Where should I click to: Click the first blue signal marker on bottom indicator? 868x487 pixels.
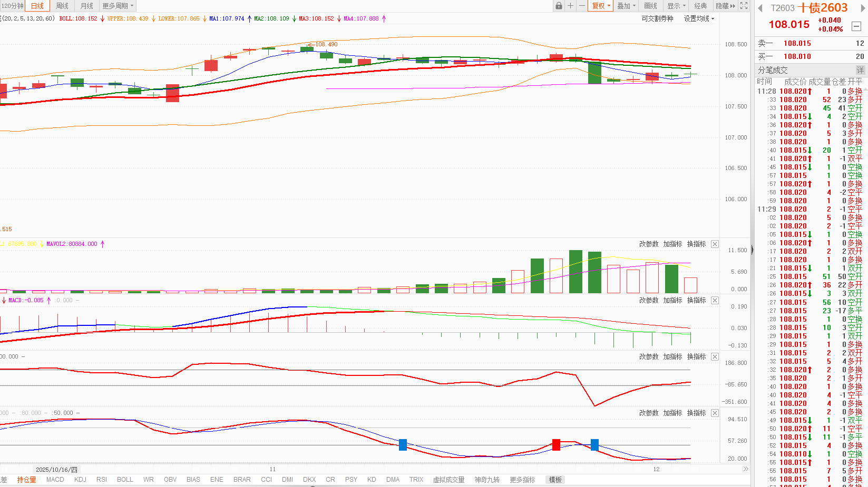pyautogui.click(x=403, y=445)
